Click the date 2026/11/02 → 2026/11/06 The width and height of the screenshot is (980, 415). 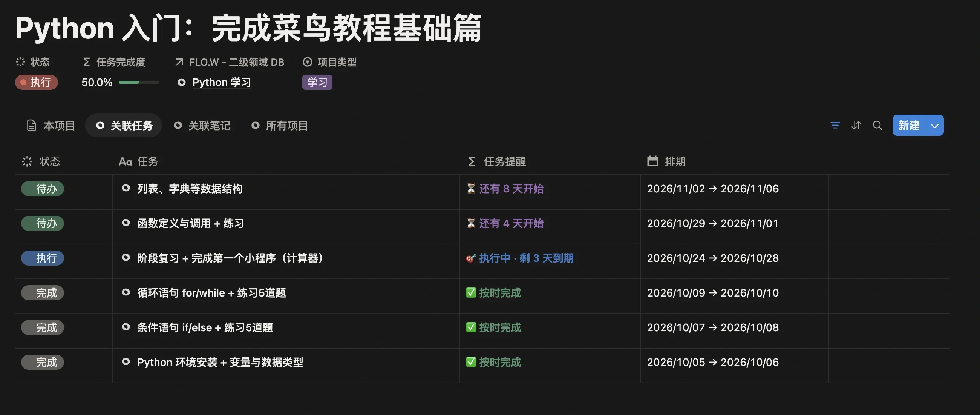(712, 189)
